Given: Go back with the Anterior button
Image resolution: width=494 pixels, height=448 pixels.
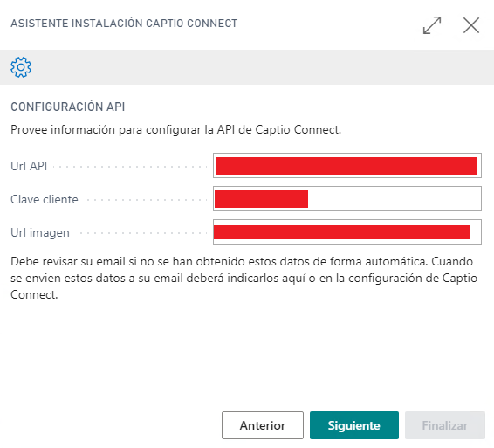Looking at the screenshot, I should click(263, 425).
